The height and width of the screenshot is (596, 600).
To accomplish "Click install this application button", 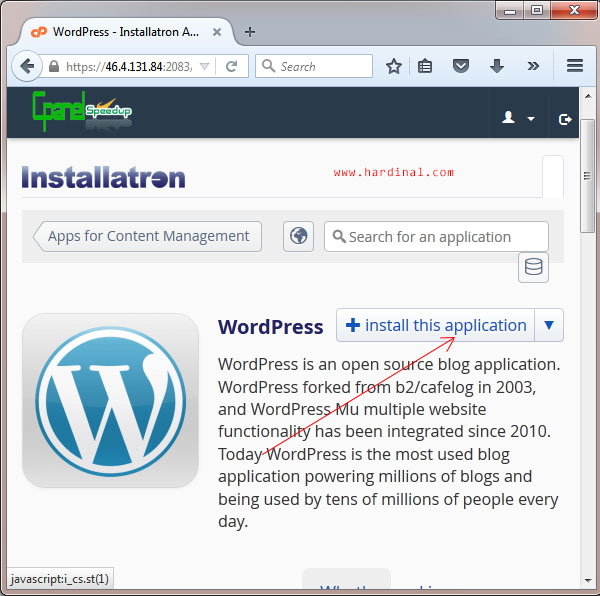I will tap(435, 325).
